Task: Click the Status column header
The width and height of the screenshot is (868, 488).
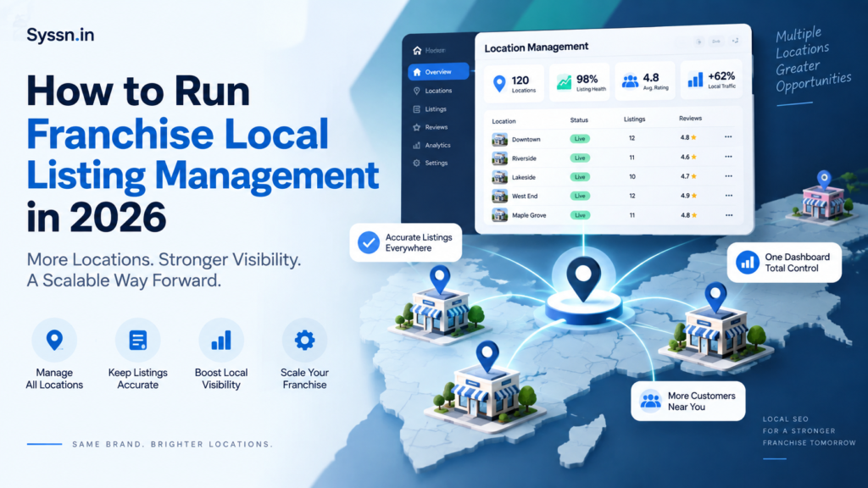Action: click(579, 120)
